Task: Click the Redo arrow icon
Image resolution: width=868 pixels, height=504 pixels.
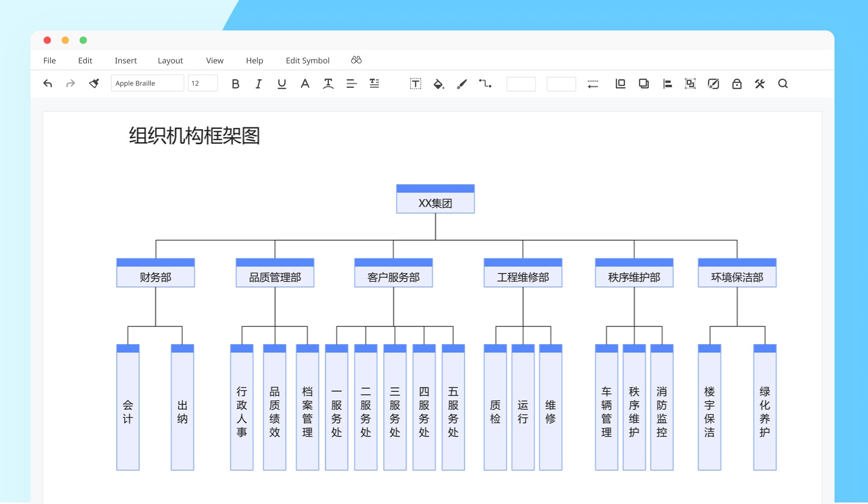Action: click(x=71, y=84)
